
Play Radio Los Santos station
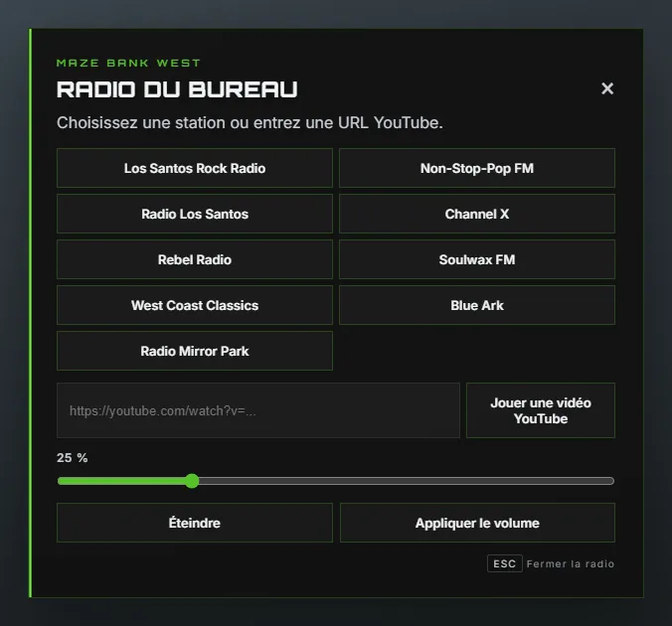(x=195, y=214)
